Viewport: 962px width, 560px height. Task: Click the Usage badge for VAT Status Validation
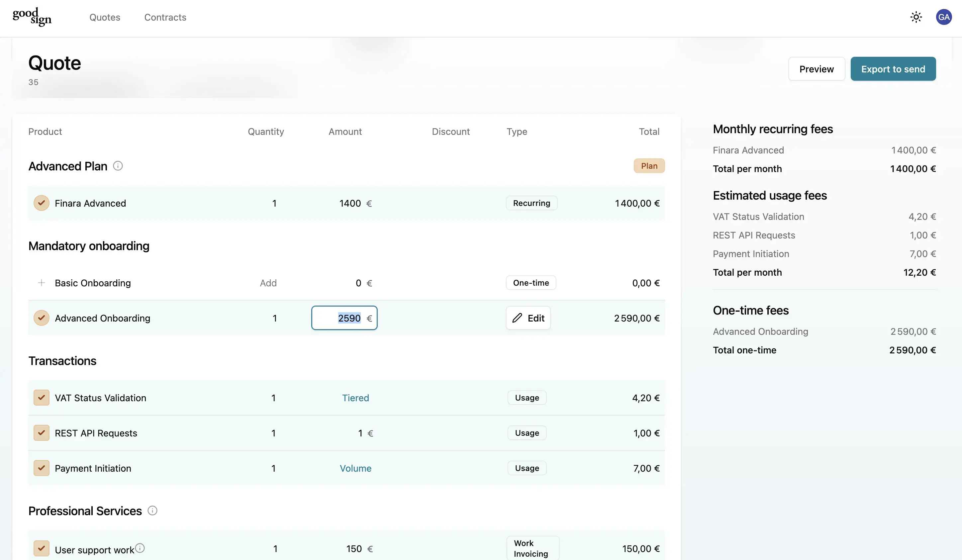(527, 398)
